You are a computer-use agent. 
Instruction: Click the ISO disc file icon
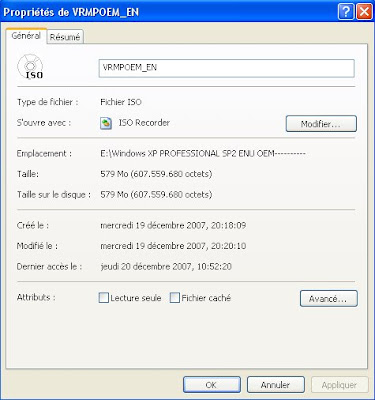point(30,67)
